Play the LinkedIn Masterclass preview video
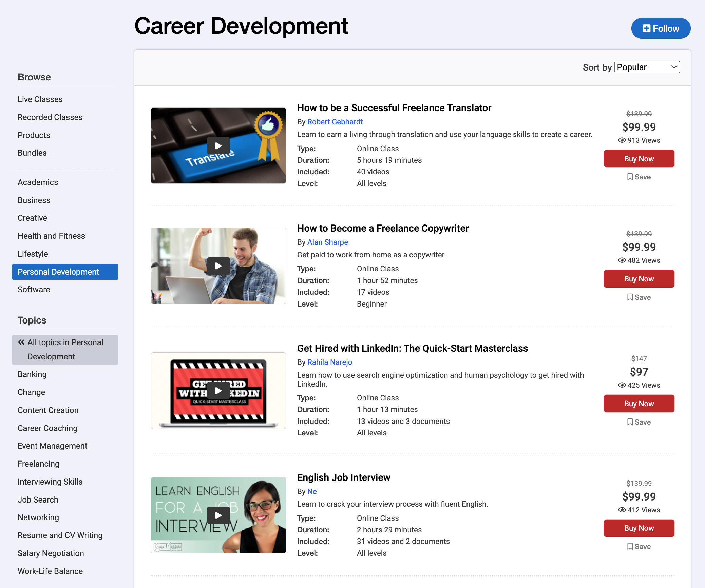Image resolution: width=705 pixels, height=588 pixels. tap(218, 391)
